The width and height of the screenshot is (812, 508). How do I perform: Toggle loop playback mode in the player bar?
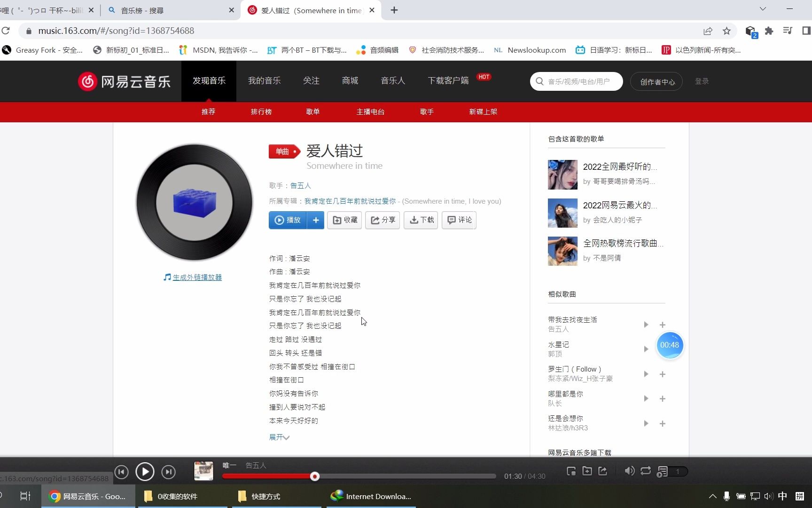point(645,471)
